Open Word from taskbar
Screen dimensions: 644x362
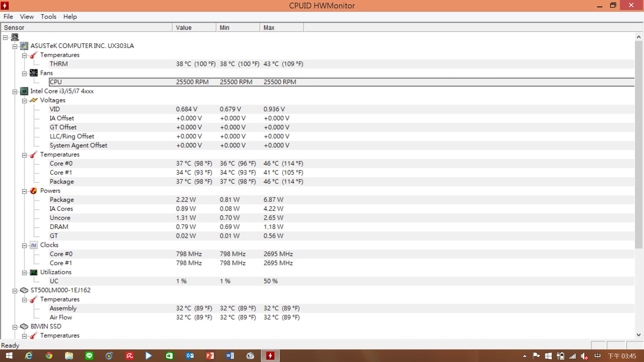coord(230,356)
